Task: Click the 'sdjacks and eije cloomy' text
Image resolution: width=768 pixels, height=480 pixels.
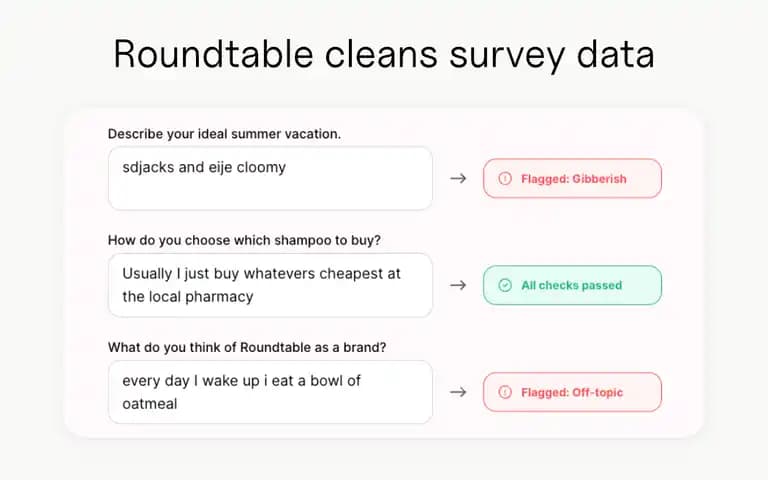Action: pos(204,168)
